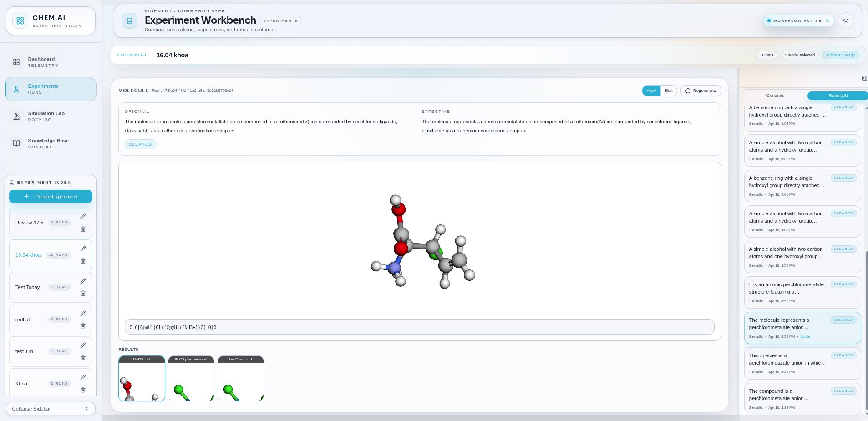Click the Simulation Lab microscope icon
This screenshot has width=868, height=421.
pyautogui.click(x=16, y=117)
